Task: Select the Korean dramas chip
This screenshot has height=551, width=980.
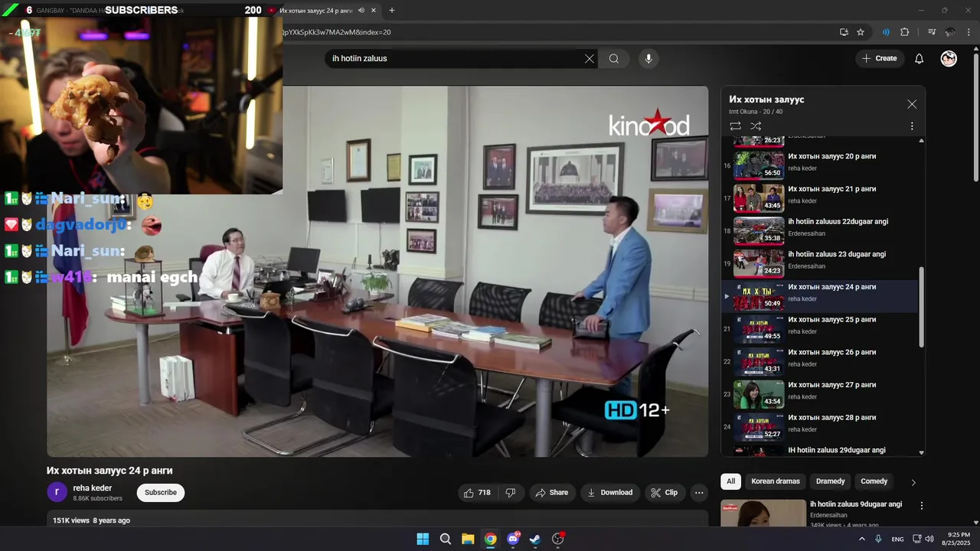Action: (x=776, y=481)
